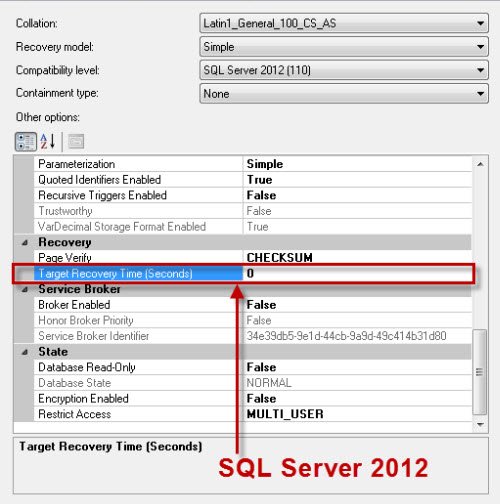Open the Recovery model dropdown

coord(344,47)
